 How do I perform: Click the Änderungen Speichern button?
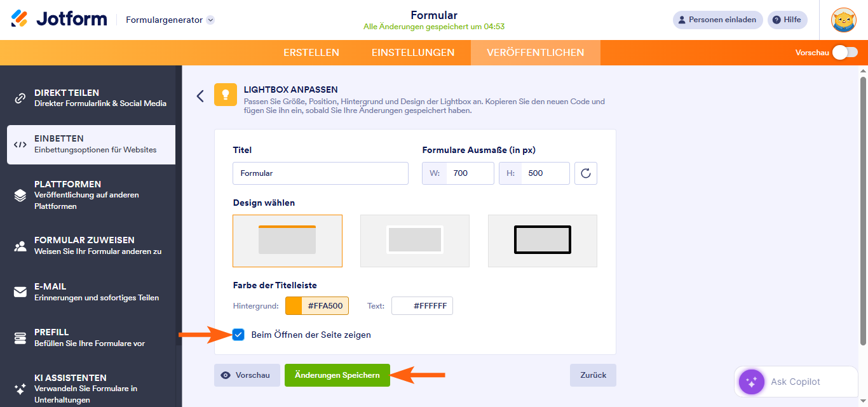[337, 375]
